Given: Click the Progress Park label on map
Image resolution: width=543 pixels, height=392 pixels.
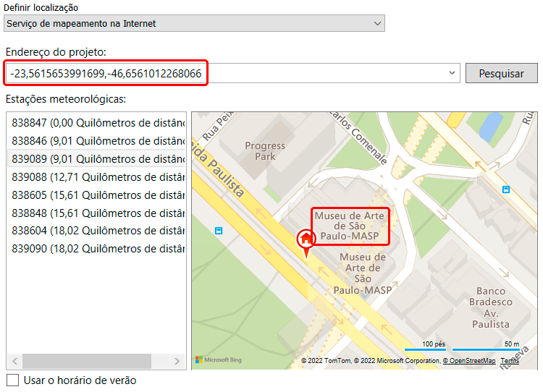Looking at the screenshot, I should (x=265, y=151).
